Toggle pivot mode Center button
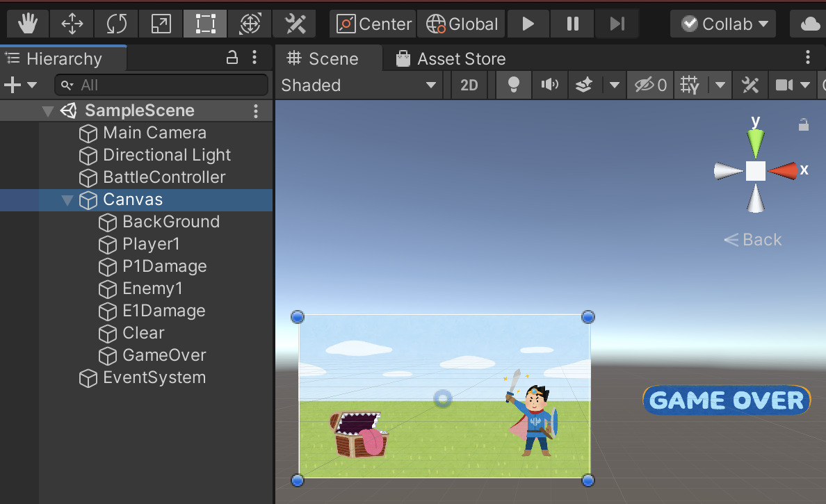The height and width of the screenshot is (504, 826). click(x=373, y=24)
